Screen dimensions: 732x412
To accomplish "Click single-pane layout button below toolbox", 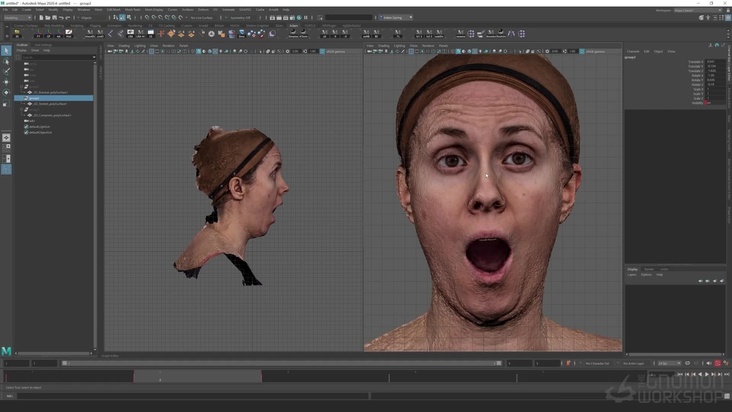I will coord(6,138).
